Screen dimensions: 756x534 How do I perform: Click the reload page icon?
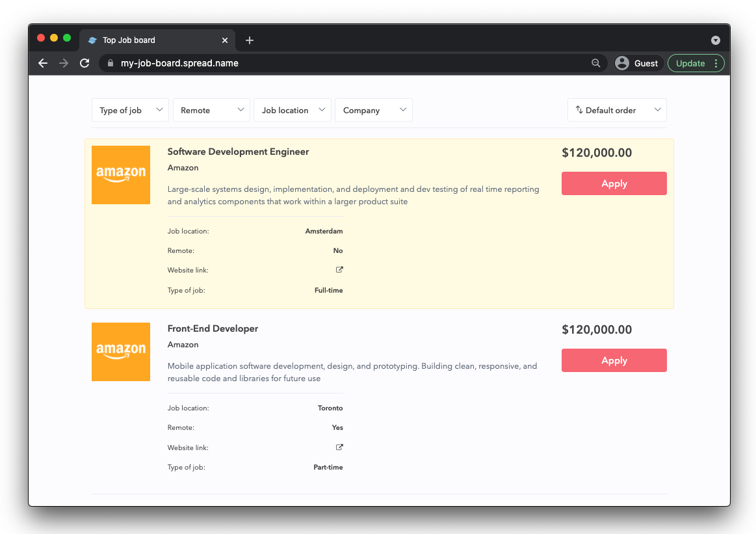[x=85, y=63]
